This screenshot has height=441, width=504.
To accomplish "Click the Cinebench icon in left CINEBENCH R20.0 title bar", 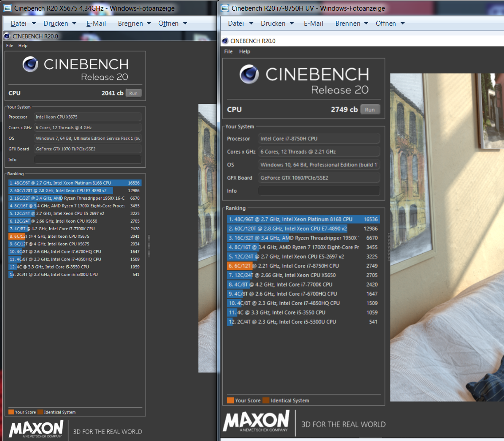I will 7,36.
